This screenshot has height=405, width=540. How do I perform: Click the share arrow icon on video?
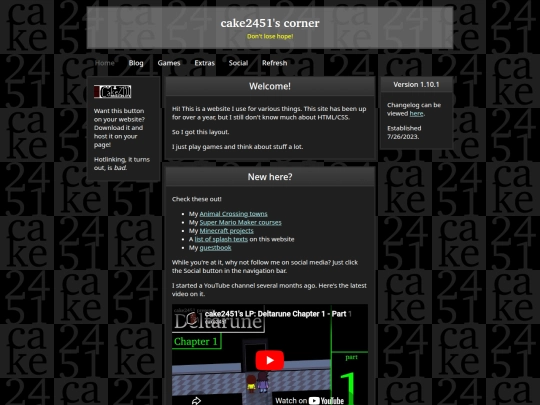point(196,401)
